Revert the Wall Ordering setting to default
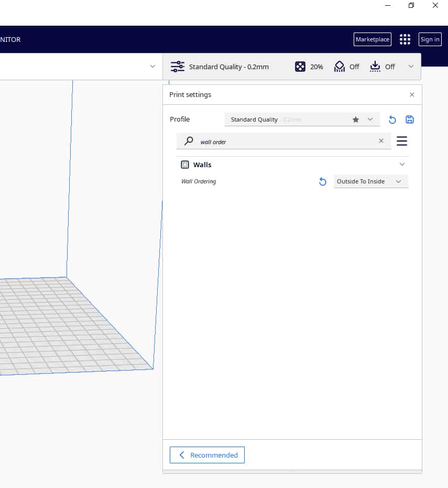448x488 pixels. click(323, 181)
